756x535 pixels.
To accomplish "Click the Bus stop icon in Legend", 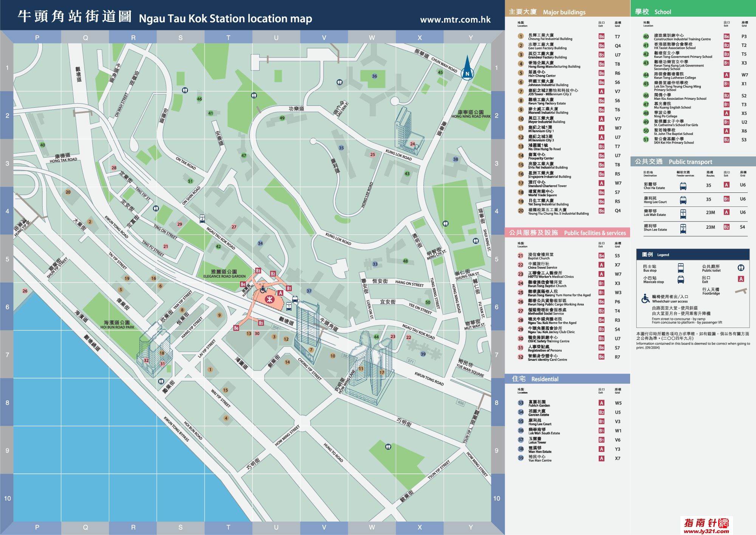I will pos(681,268).
